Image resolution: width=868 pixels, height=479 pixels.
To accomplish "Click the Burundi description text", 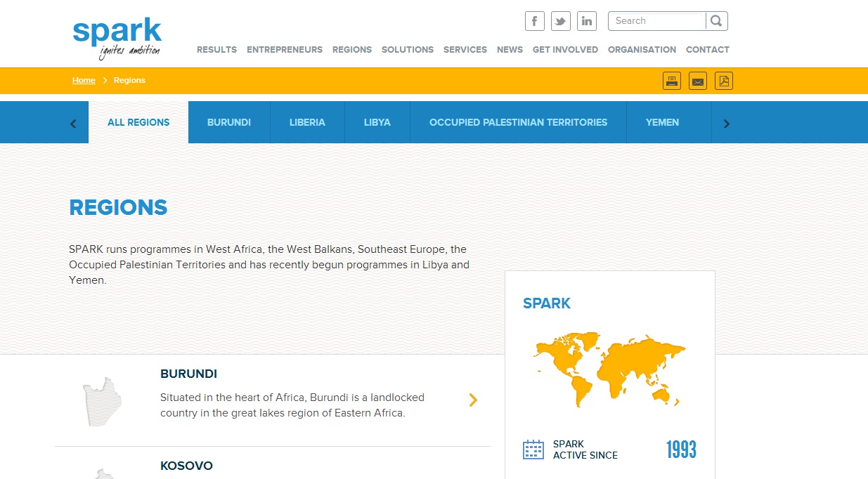I will click(292, 405).
